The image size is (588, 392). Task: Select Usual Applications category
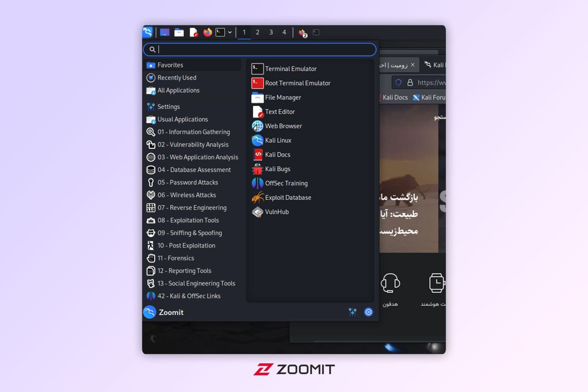tap(183, 119)
